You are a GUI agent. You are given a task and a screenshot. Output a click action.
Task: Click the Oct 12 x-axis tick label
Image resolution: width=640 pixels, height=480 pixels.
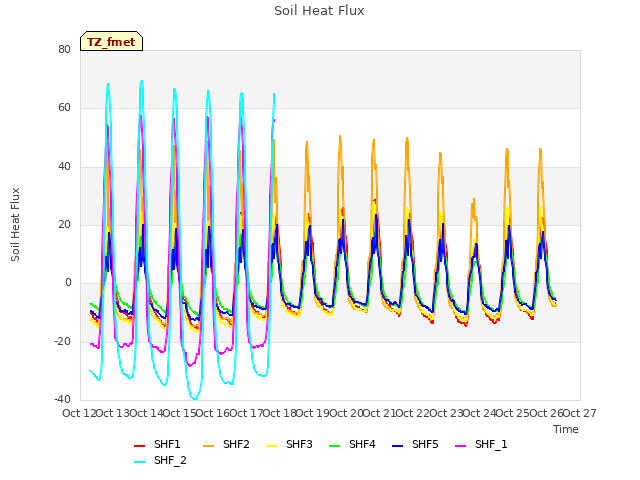[x=79, y=413]
